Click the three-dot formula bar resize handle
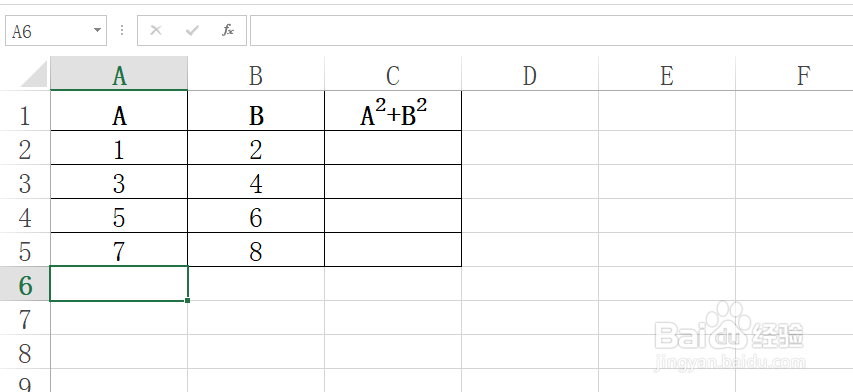853x392 pixels. 122,30
